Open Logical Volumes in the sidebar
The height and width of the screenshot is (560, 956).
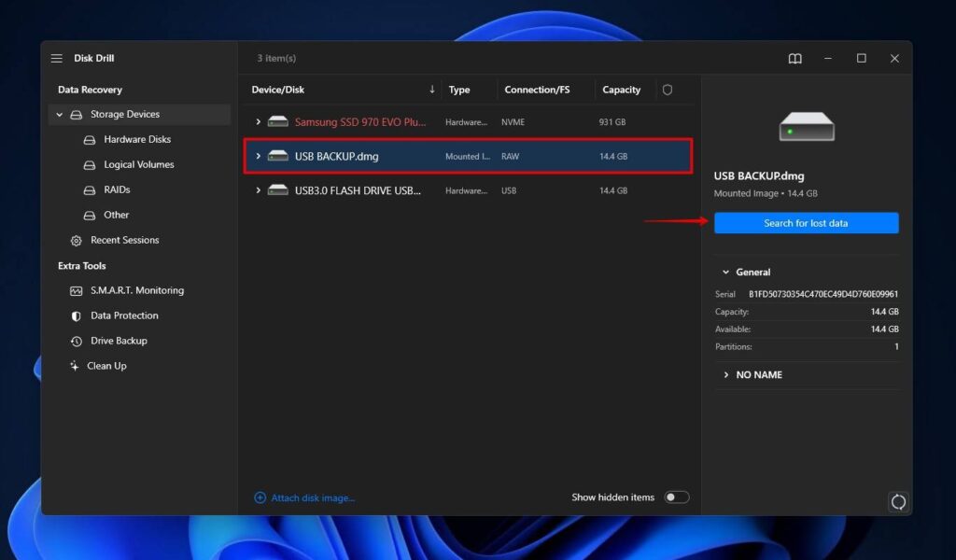(x=141, y=164)
